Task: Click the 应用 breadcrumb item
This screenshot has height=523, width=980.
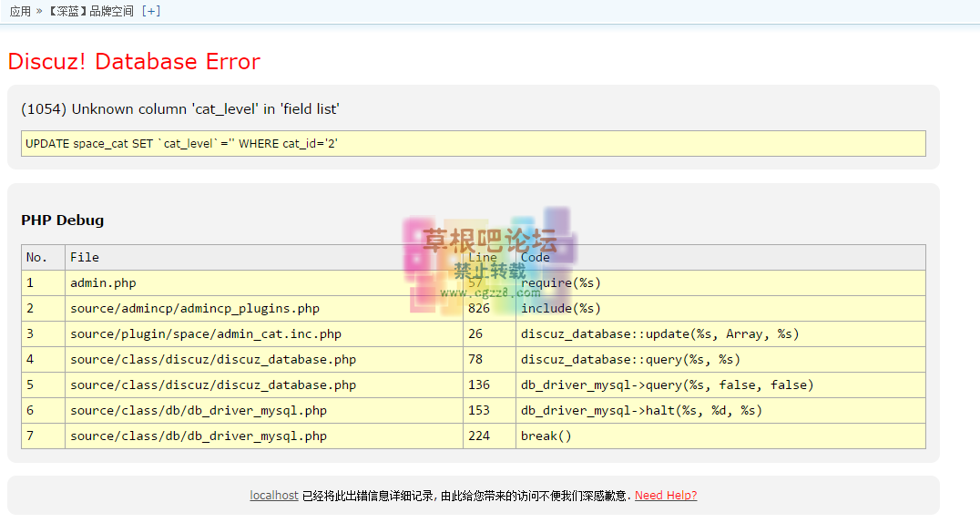Action: [x=20, y=11]
